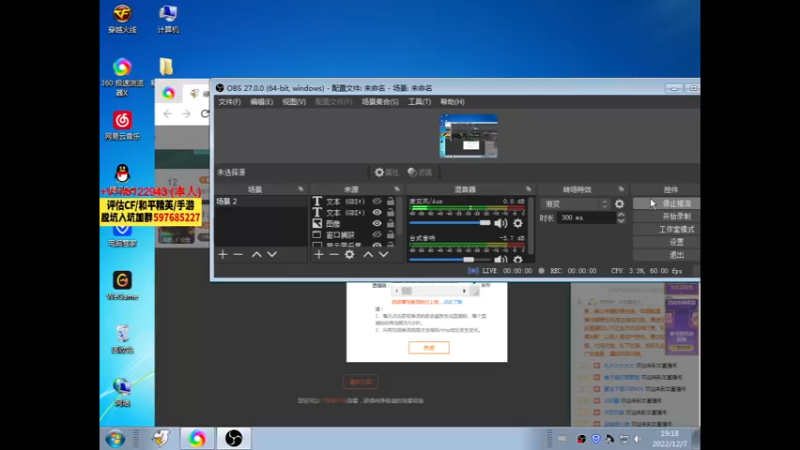Open the 文件(F) menu
This screenshot has height=450, width=800.
(x=230, y=102)
